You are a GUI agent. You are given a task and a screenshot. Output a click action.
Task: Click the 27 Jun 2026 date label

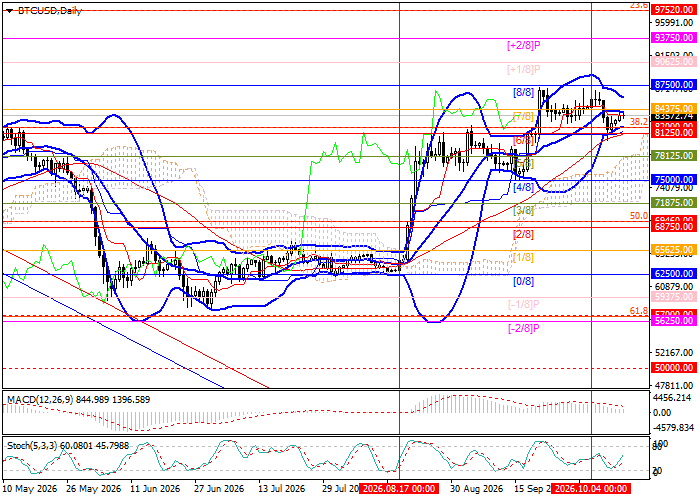219,489
